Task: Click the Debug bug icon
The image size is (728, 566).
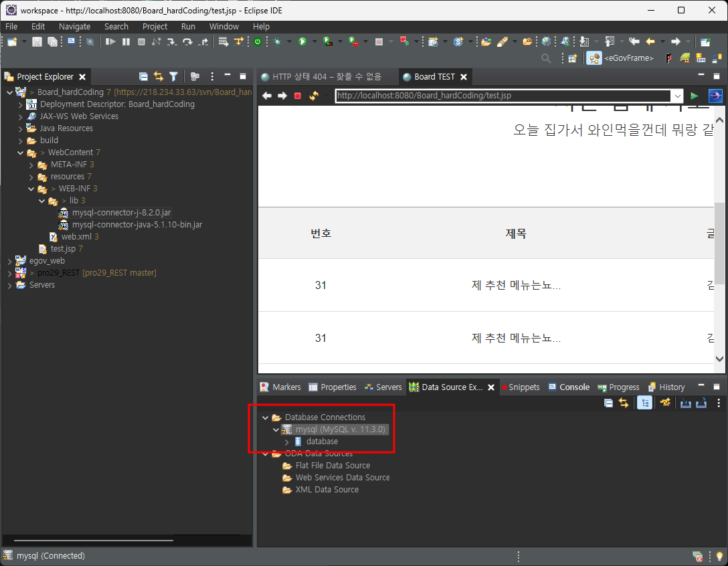Action: pos(277,41)
